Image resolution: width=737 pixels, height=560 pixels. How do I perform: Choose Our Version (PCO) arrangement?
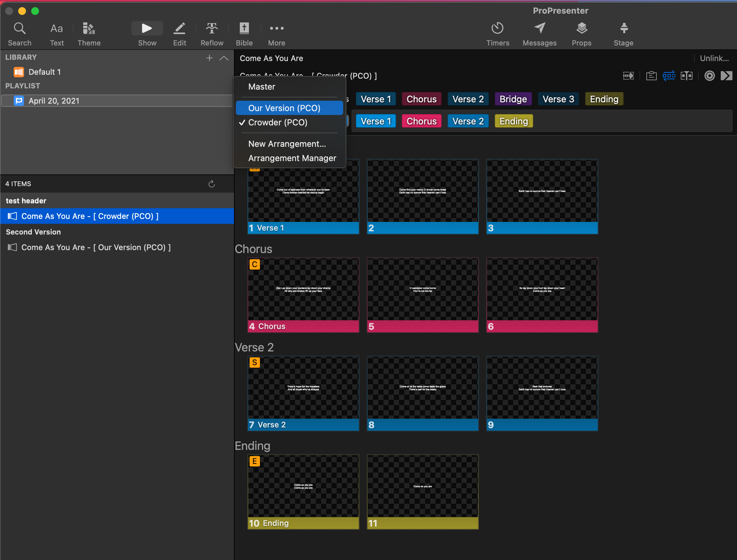pyautogui.click(x=290, y=108)
